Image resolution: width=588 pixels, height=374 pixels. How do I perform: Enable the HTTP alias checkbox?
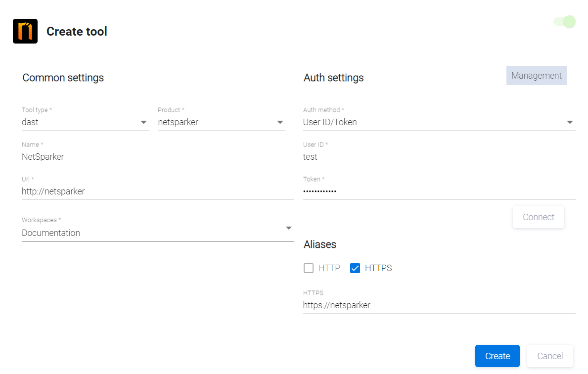(309, 268)
